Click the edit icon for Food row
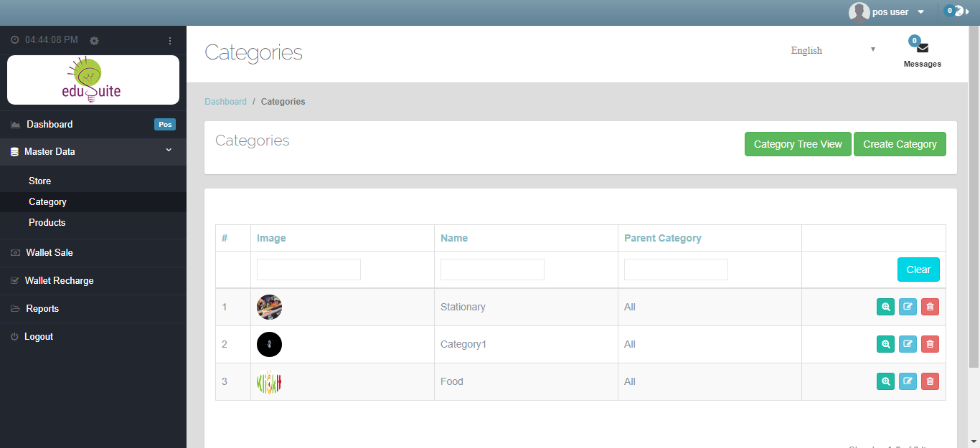Image resolution: width=980 pixels, height=448 pixels. pyautogui.click(x=908, y=381)
